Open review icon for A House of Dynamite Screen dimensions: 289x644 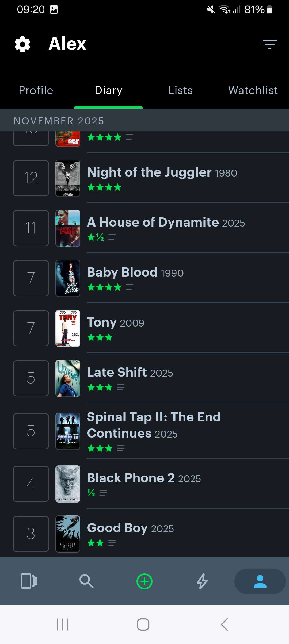tap(112, 237)
